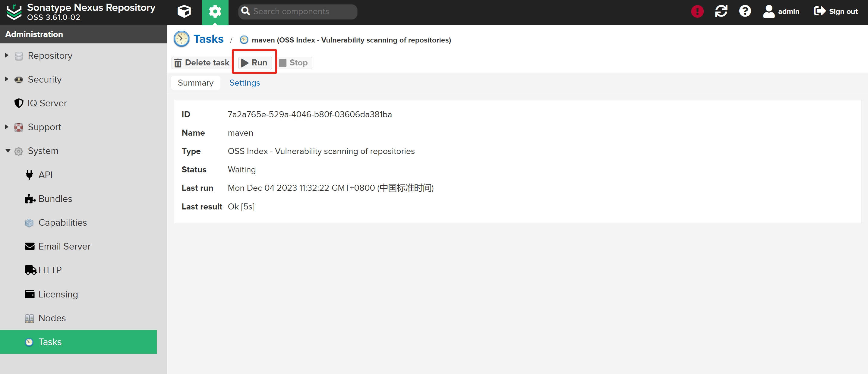Expand the Support tree node
The width and height of the screenshot is (868, 374).
point(6,127)
